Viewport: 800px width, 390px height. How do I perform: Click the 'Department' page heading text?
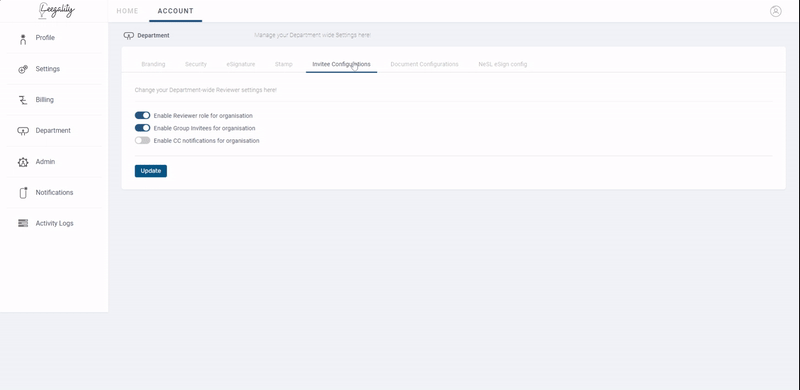[x=154, y=36]
